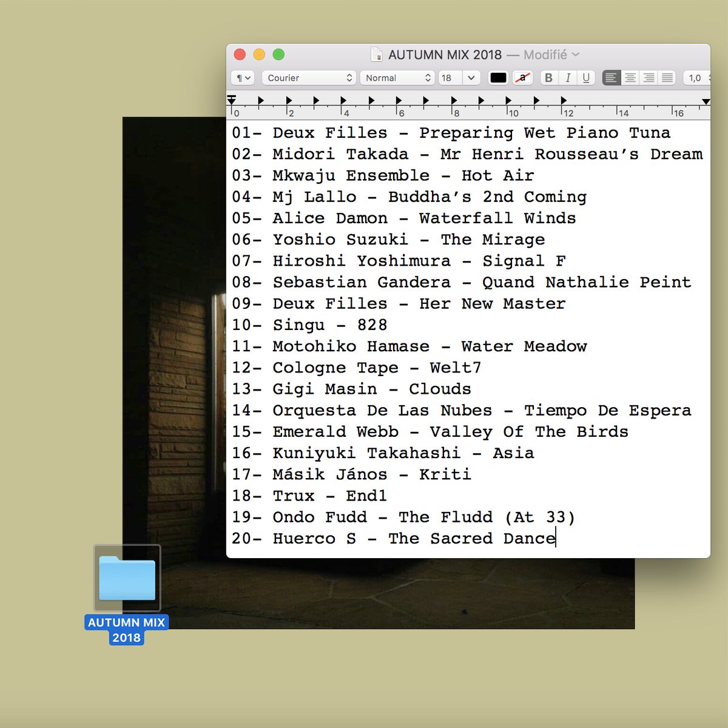Click the line "09- Deux Filles - Her New Master"
Screen dimensions: 728x728
coord(399,303)
